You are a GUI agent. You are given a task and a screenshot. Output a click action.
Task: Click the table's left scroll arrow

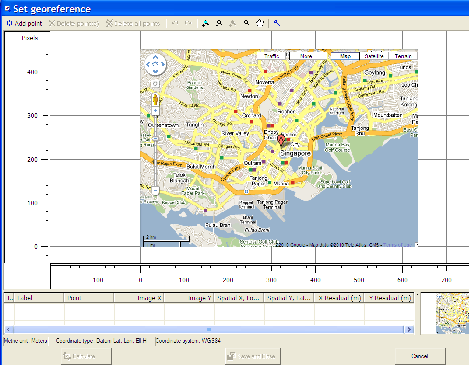(9, 329)
